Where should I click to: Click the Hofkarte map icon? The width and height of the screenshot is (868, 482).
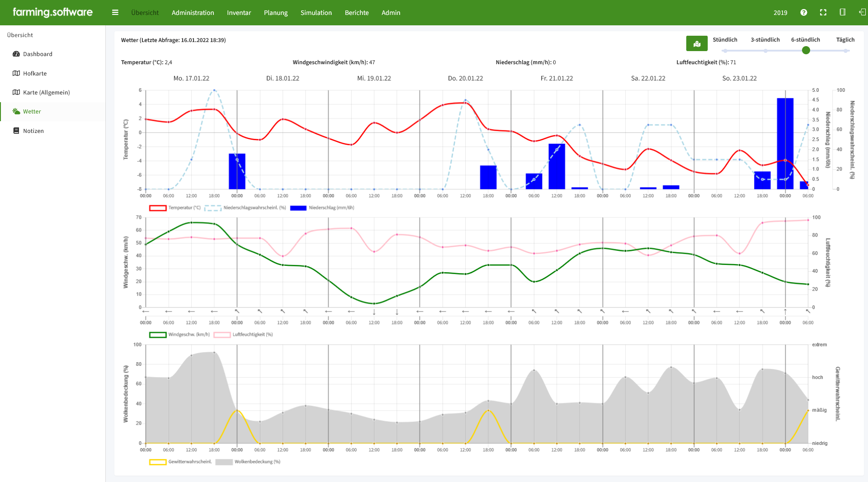pyautogui.click(x=16, y=73)
